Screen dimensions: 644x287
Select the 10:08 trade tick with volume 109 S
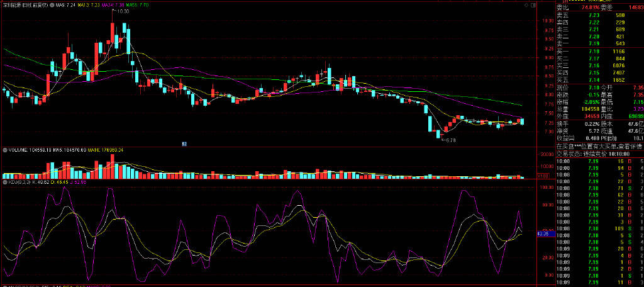(x=599, y=228)
